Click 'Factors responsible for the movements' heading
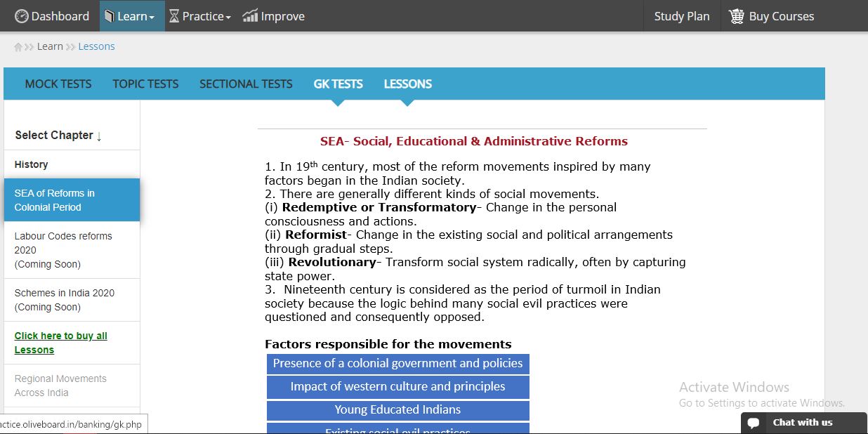 (x=388, y=344)
